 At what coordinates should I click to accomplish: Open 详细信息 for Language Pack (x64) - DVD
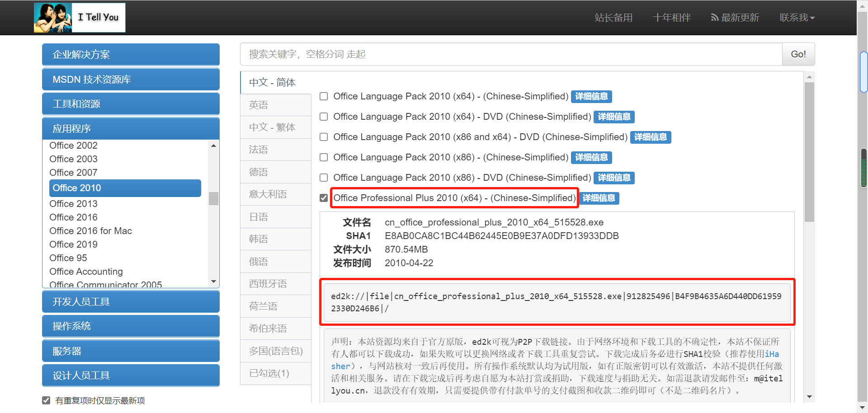pos(614,117)
